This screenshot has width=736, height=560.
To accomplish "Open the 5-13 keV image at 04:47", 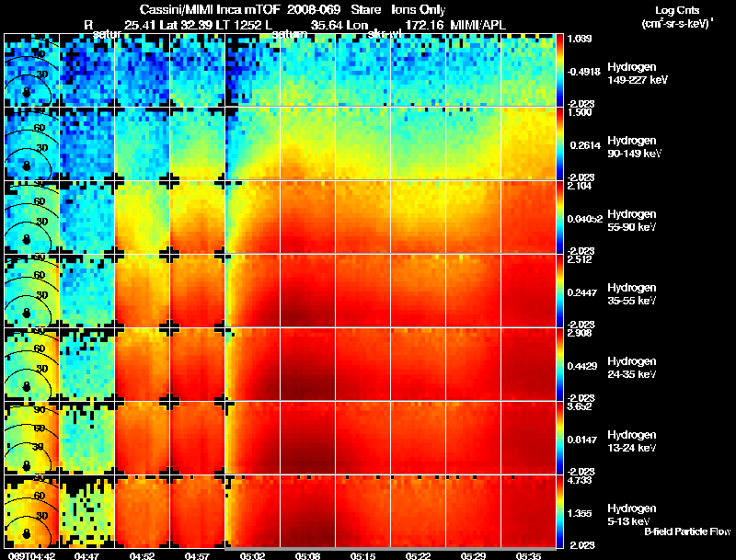I will (x=87, y=511).
